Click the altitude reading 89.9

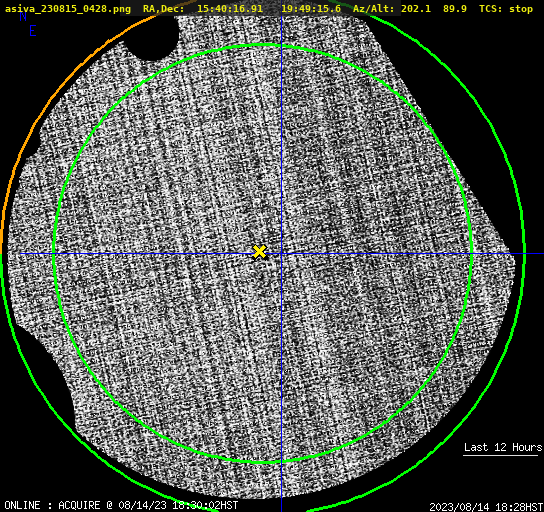455,9
